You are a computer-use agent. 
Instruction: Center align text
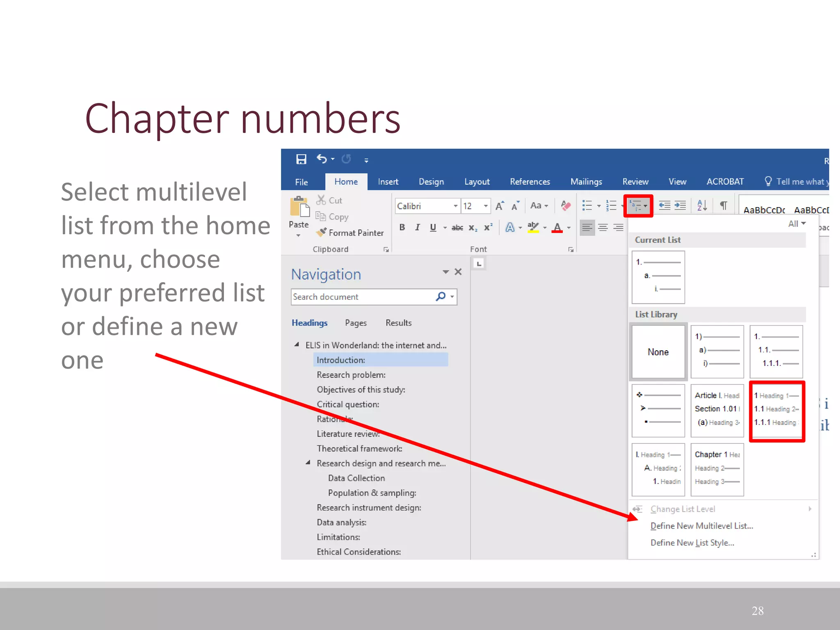click(603, 227)
